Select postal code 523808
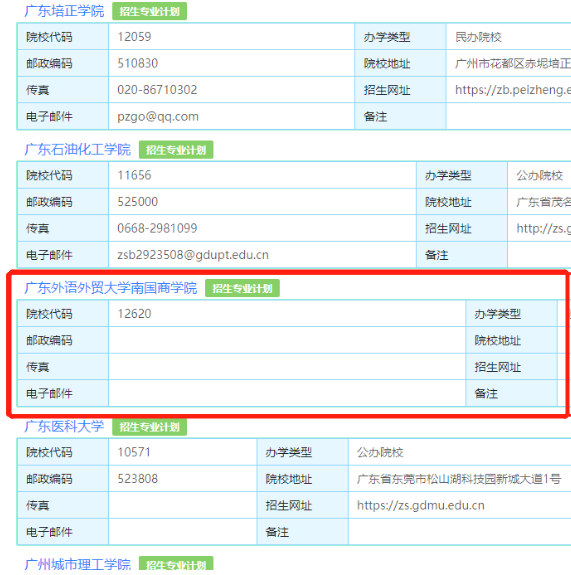 [x=138, y=479]
